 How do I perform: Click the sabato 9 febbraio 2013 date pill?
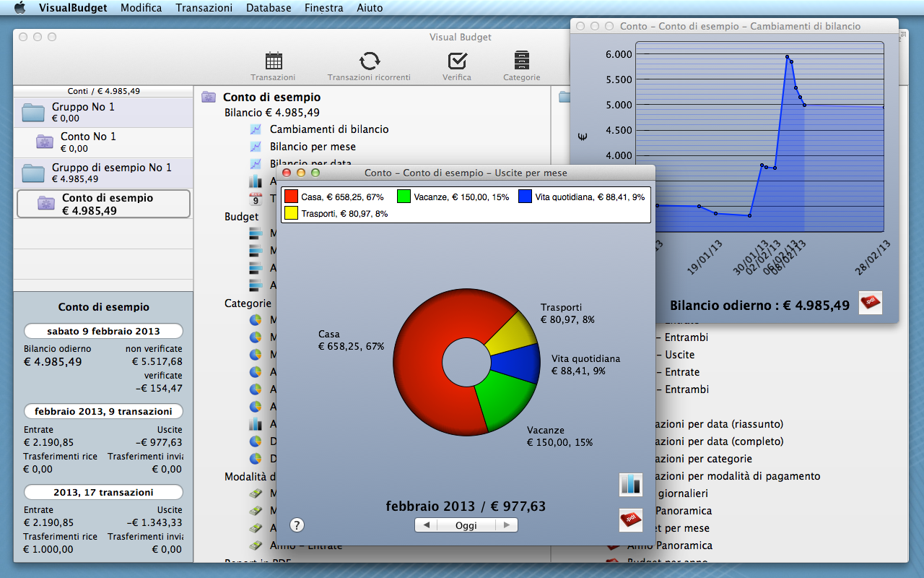pyautogui.click(x=103, y=332)
